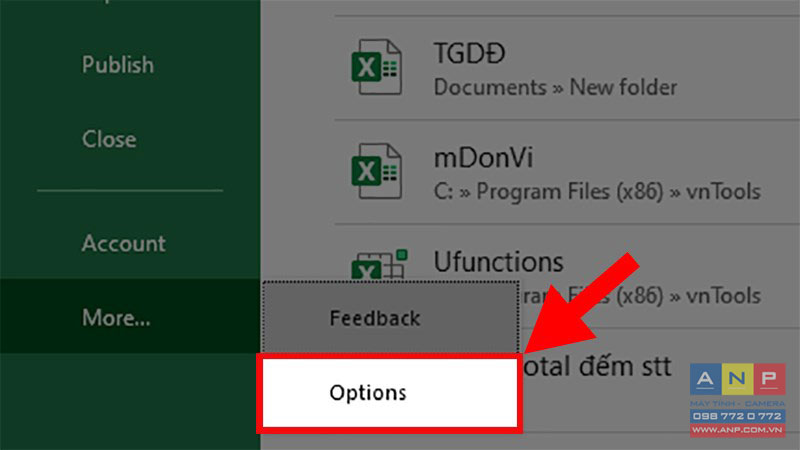Open the file ending in đếm stt
Screen dimensions: 800x450
point(597,366)
